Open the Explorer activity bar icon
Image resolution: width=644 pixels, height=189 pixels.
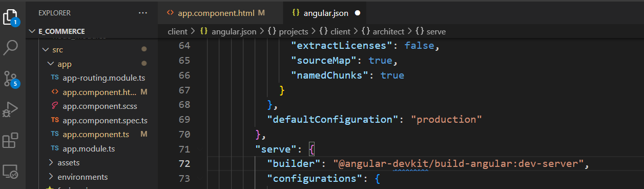click(11, 17)
